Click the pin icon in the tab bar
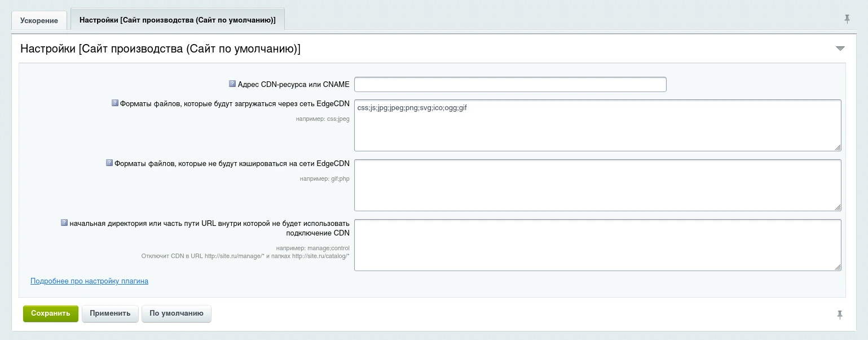The width and height of the screenshot is (868, 340). click(847, 19)
